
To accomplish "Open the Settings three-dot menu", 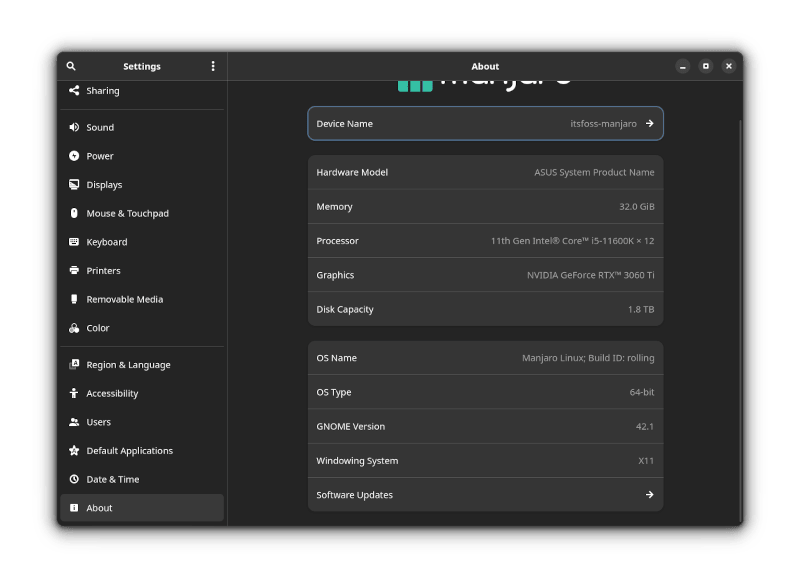I will (x=213, y=66).
